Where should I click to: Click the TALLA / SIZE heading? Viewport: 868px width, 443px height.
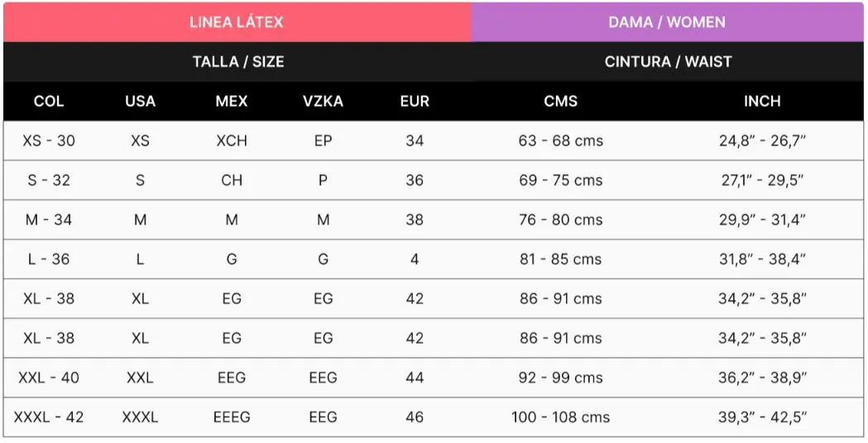pyautogui.click(x=238, y=61)
